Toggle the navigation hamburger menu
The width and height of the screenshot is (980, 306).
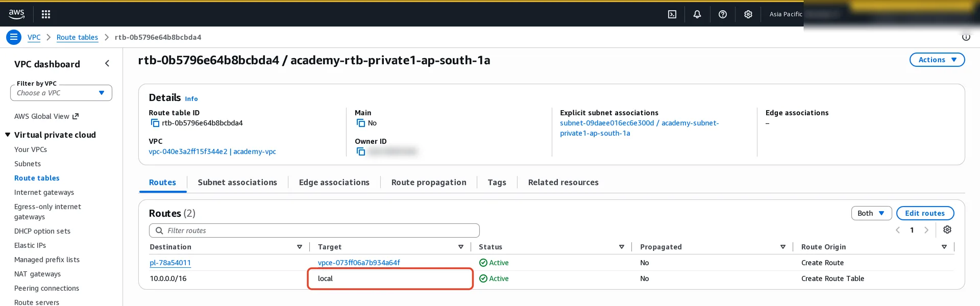tap(14, 37)
